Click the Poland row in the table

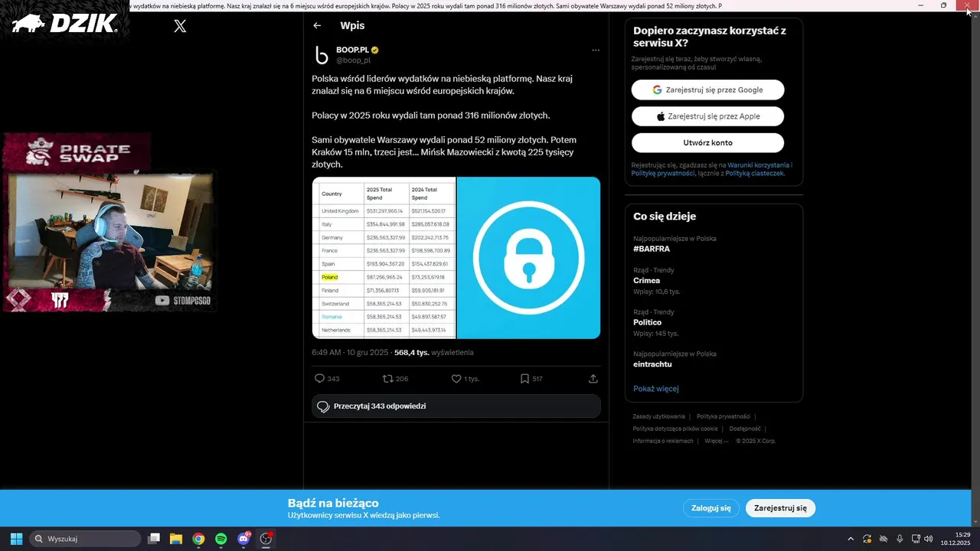tap(384, 277)
